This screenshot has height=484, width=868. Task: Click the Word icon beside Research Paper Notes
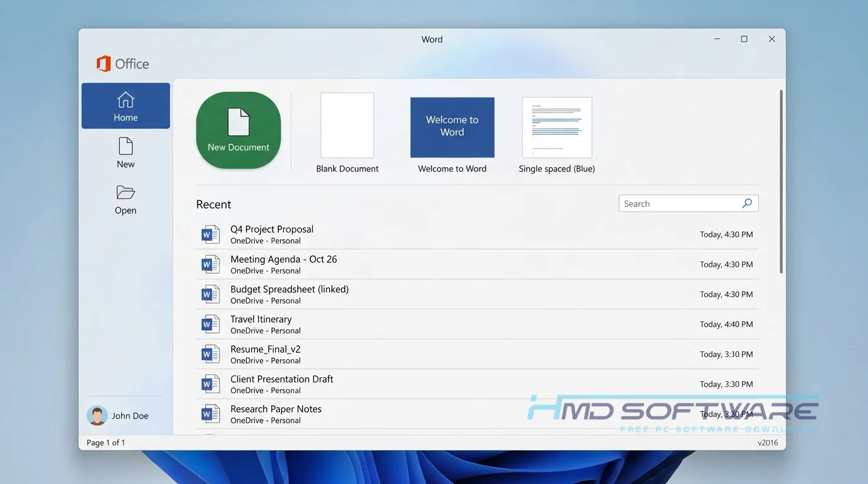(210, 414)
